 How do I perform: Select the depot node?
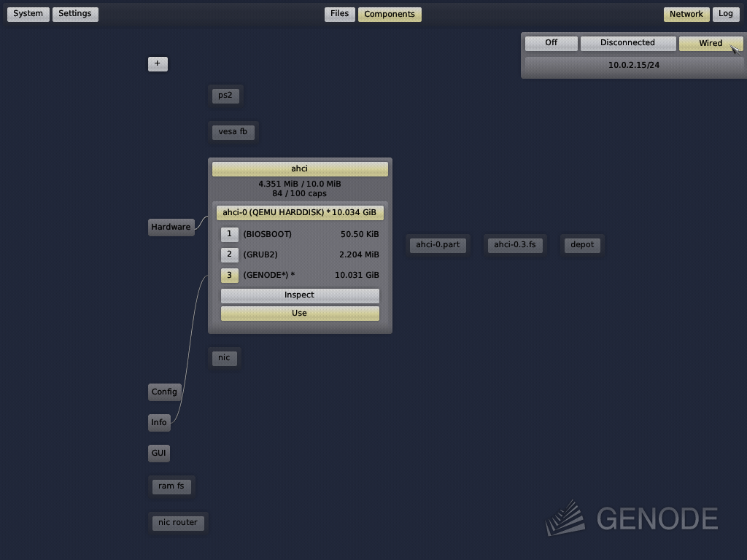click(581, 244)
